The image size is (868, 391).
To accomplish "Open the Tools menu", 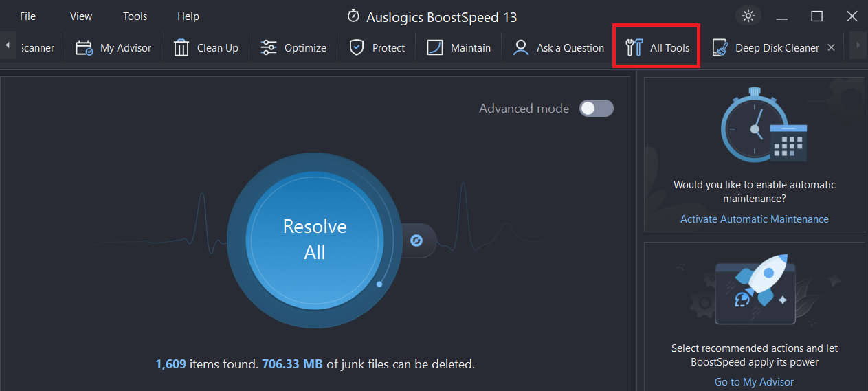I will coord(135,16).
